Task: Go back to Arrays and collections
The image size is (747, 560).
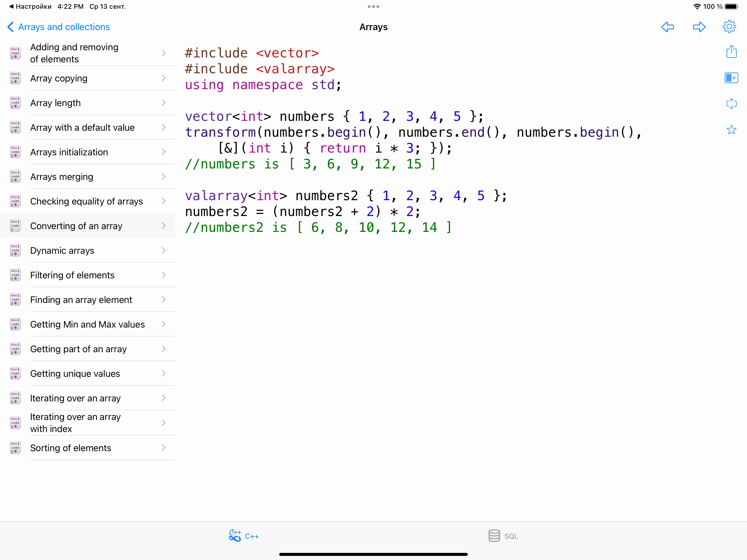Action: (59, 27)
